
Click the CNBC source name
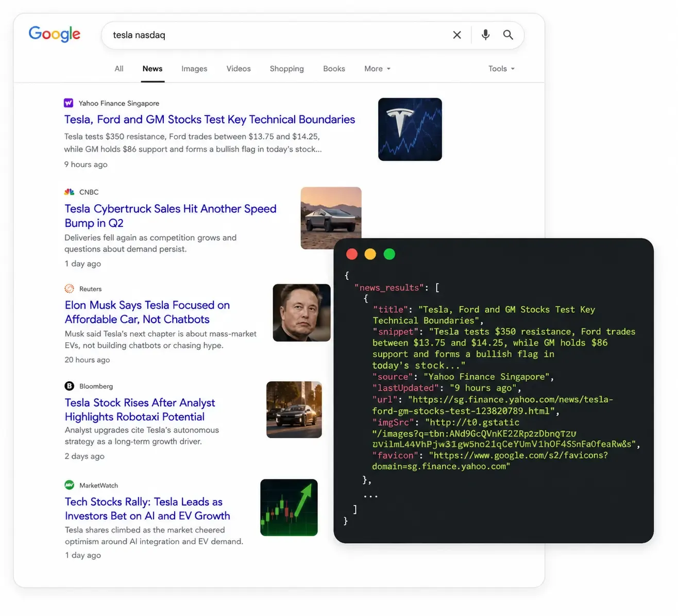(89, 192)
